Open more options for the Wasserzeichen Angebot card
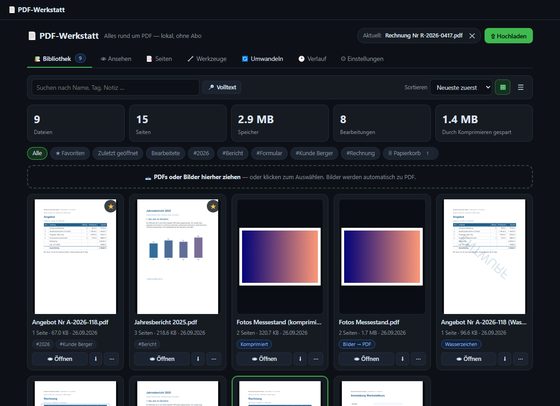The image size is (560, 406). 521,359
